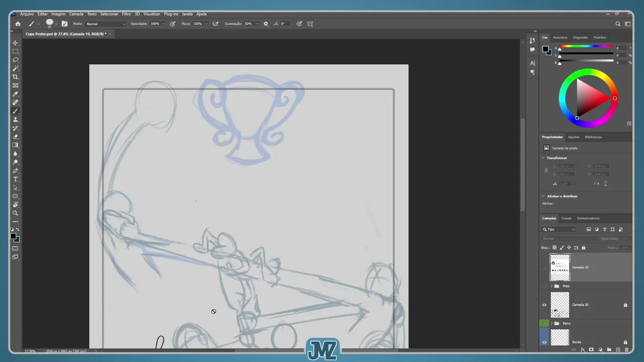This screenshot has width=644, height=362.
Task: Select the Gradient tool
Action: click(x=16, y=145)
